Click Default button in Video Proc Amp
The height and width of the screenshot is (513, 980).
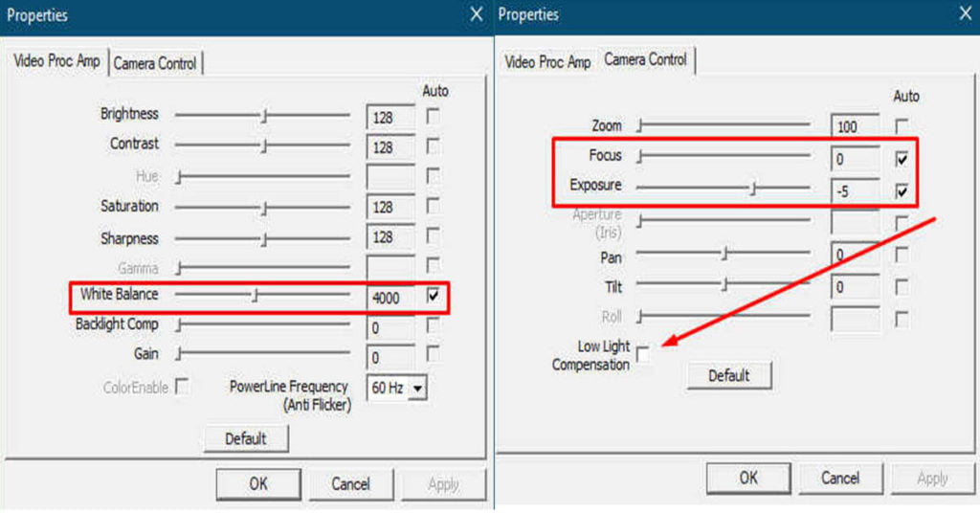click(246, 438)
